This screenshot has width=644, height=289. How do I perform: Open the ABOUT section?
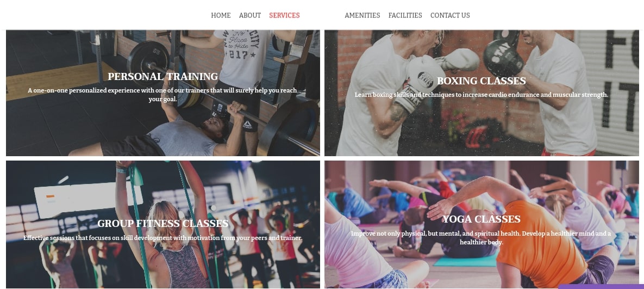[x=249, y=15]
